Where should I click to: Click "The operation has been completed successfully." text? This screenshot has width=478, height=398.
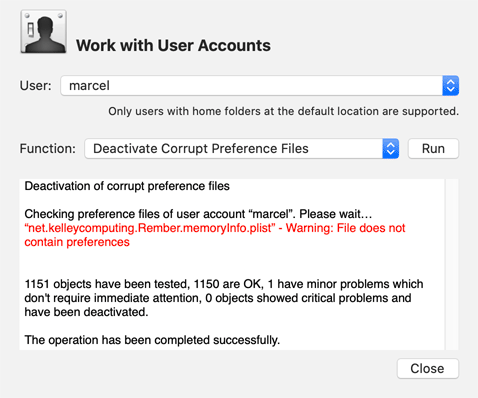click(x=152, y=340)
